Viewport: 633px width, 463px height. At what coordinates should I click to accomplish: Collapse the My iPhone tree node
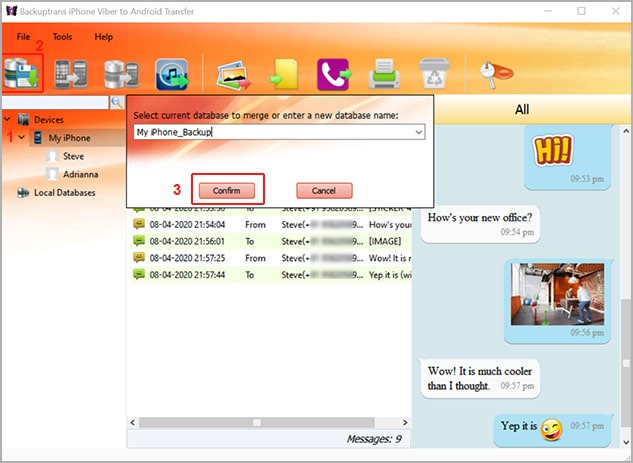(22, 137)
